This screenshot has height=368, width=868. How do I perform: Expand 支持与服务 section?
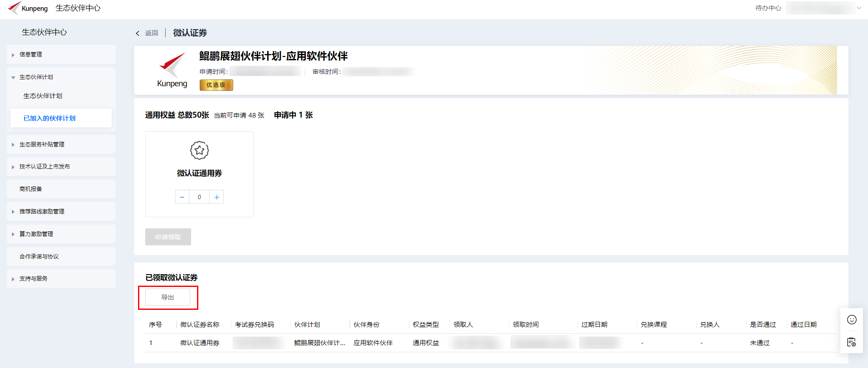[x=61, y=278]
